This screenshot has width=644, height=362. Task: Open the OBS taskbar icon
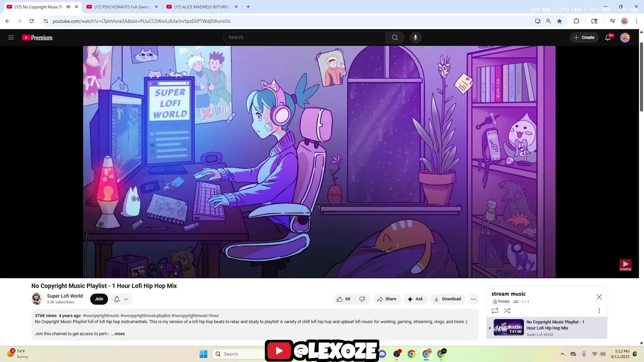tap(397, 354)
